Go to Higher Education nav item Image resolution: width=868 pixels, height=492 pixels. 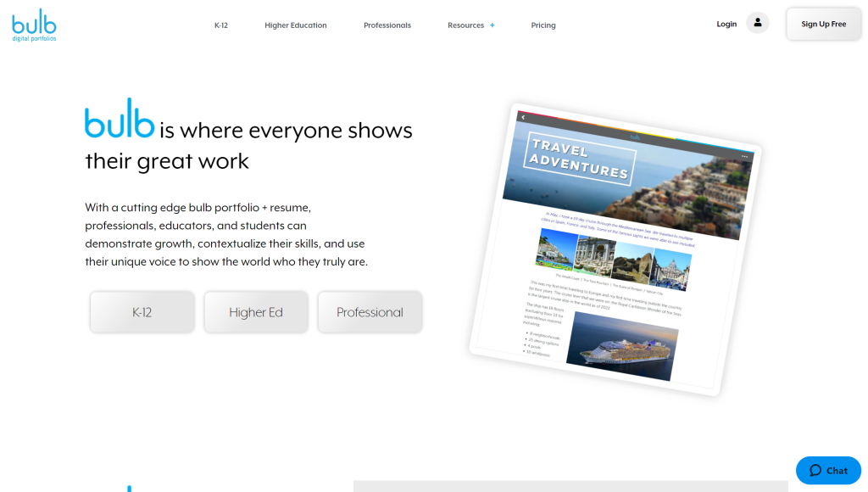tap(296, 25)
